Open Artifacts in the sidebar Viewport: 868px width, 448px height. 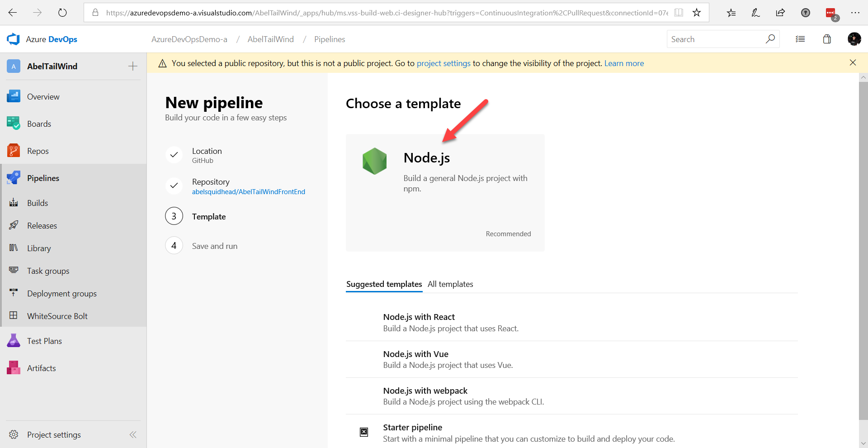pos(73,368)
